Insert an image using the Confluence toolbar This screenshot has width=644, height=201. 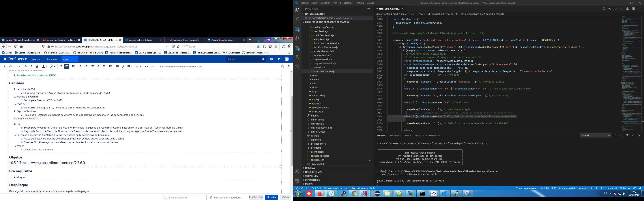click(x=117, y=66)
